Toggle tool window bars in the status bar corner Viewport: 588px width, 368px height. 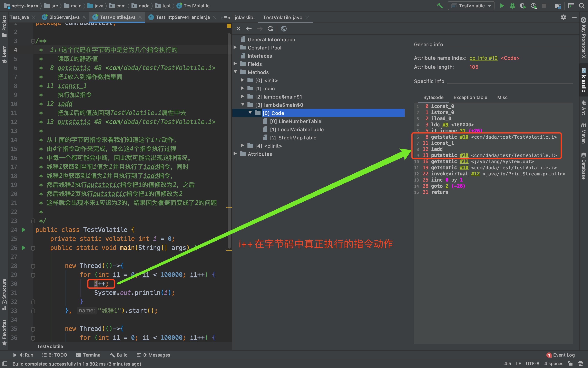coord(5,364)
